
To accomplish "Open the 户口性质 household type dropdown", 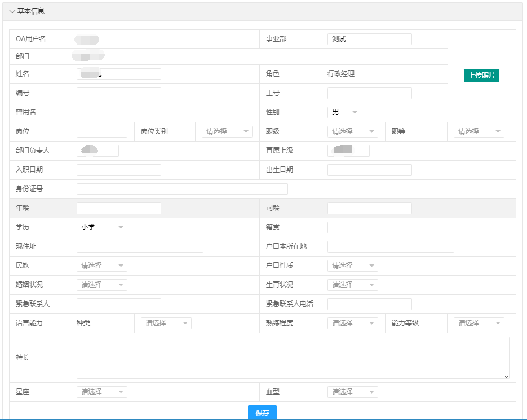I will click(x=352, y=266).
